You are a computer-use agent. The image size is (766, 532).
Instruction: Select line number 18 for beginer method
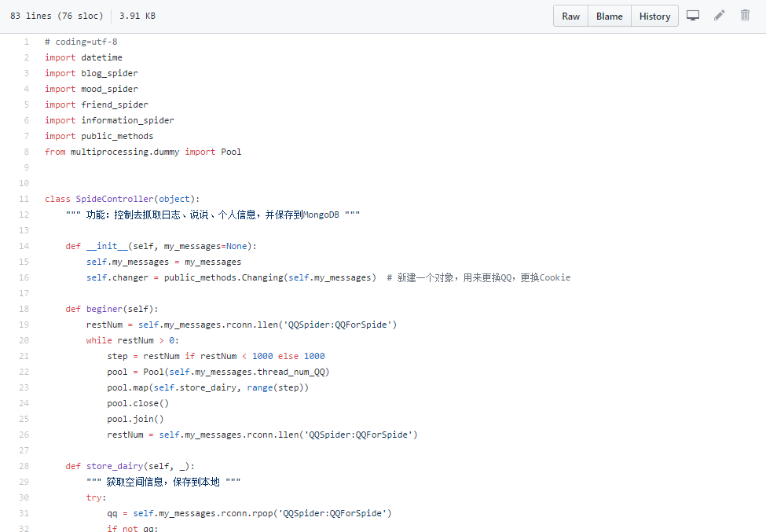24,309
